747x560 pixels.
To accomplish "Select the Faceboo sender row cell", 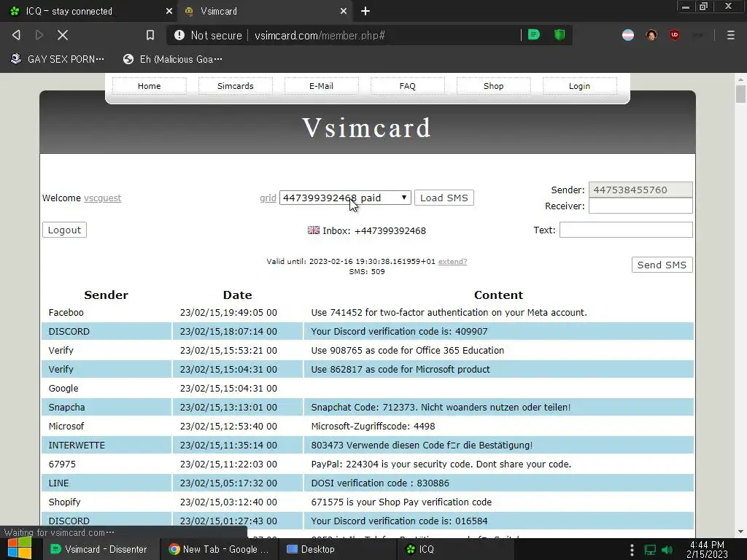I will tap(107, 312).
